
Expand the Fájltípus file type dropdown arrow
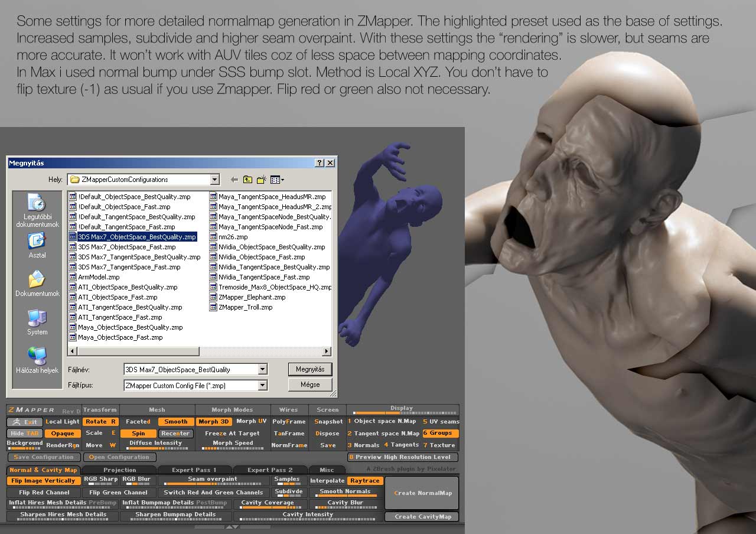pos(262,385)
